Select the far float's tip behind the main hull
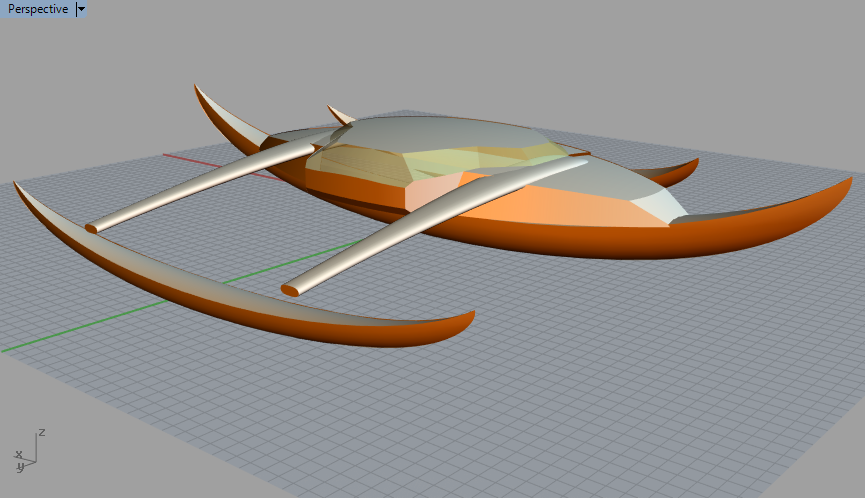 pos(690,163)
